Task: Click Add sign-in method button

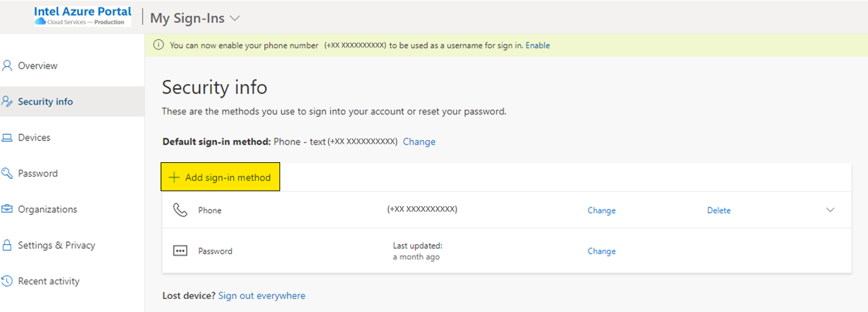Action: [220, 178]
